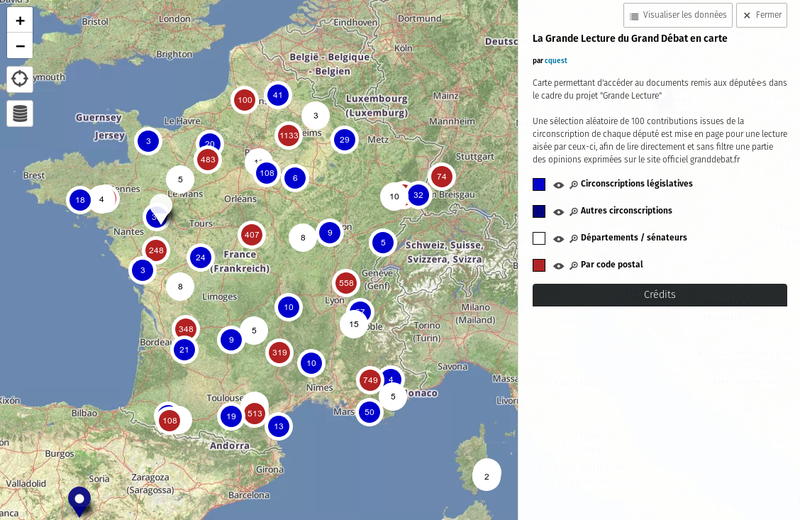The height and width of the screenshot is (520, 800).
Task: Hide the Circonscriptions législatives layer
Action: 558,185
